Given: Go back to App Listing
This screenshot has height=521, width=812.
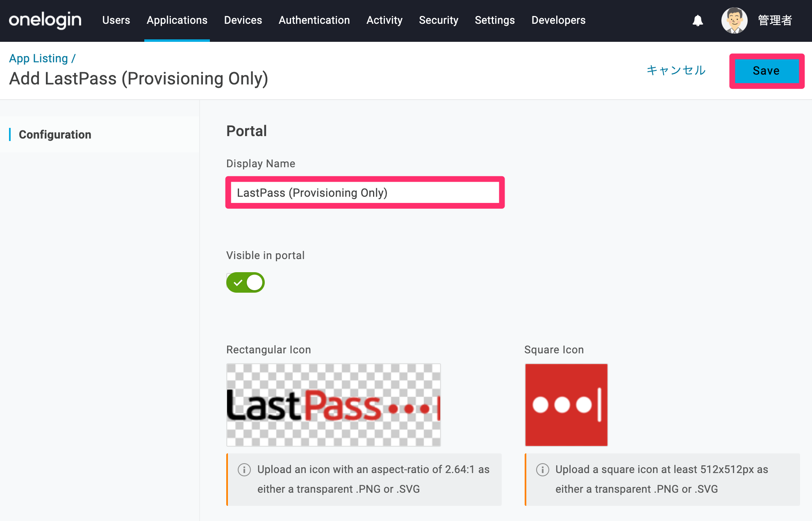Looking at the screenshot, I should point(39,58).
